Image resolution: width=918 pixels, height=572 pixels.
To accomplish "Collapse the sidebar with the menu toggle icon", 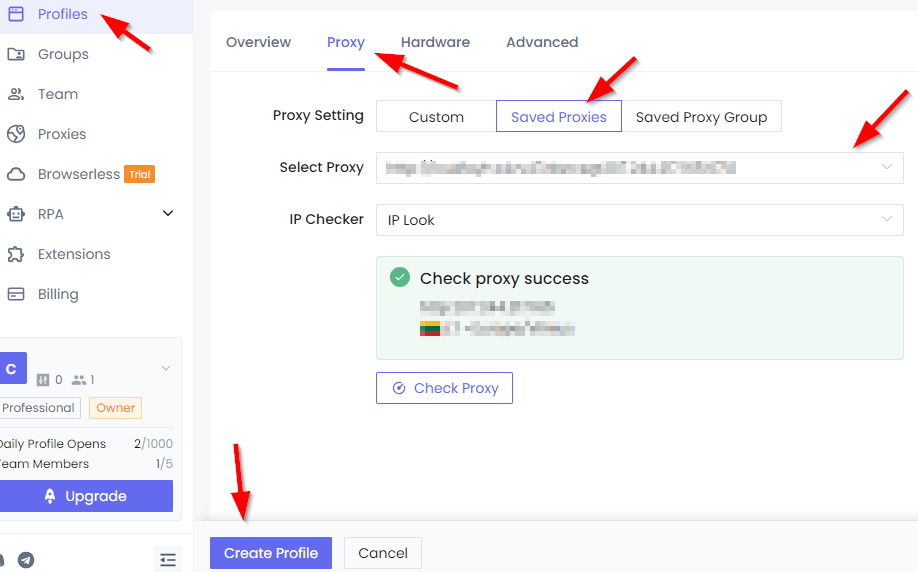I will (167, 560).
